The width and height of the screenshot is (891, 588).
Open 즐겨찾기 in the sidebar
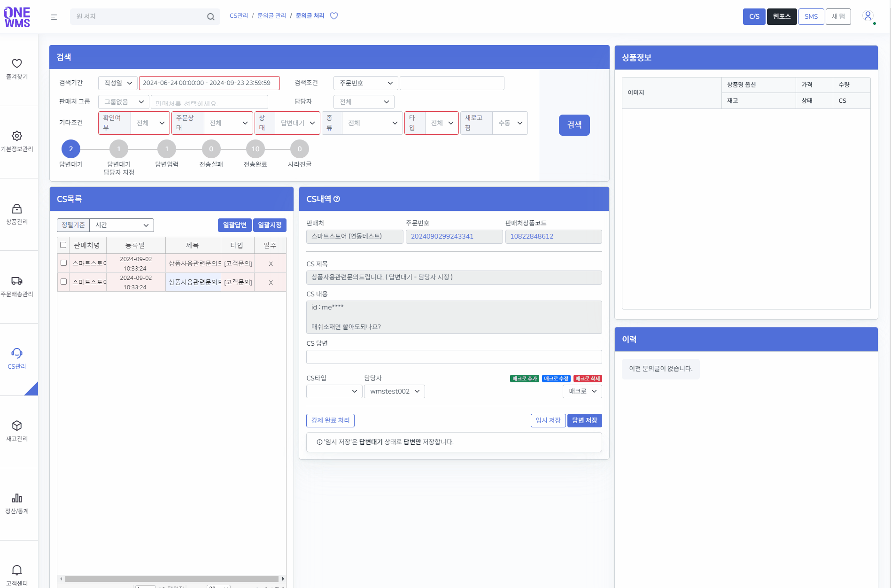[x=17, y=69]
